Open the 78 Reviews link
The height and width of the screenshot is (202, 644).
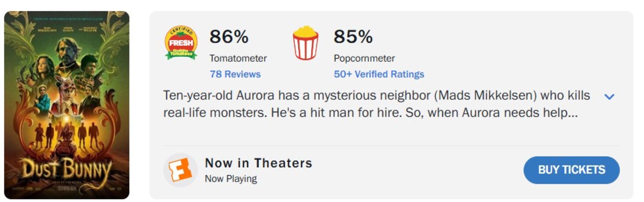pos(235,74)
